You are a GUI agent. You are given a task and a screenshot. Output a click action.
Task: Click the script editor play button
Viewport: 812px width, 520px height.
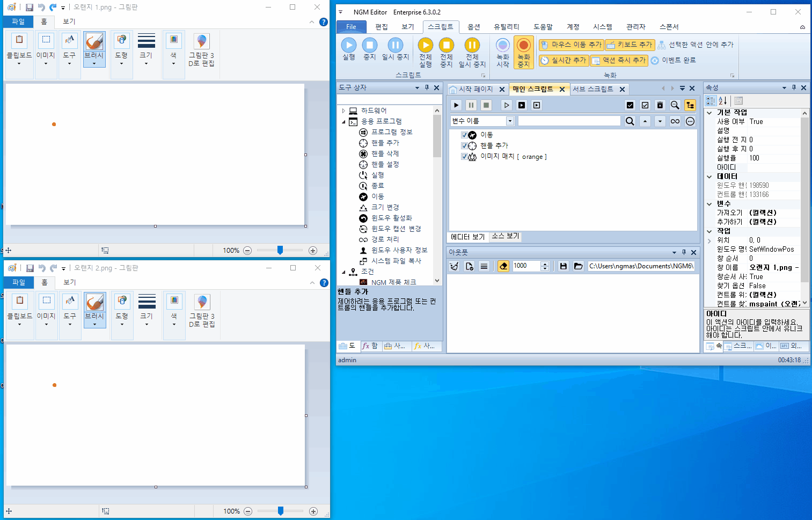(x=456, y=105)
